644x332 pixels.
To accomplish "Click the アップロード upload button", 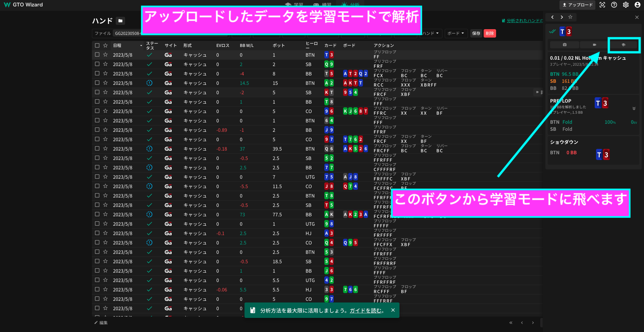I will point(577,5).
